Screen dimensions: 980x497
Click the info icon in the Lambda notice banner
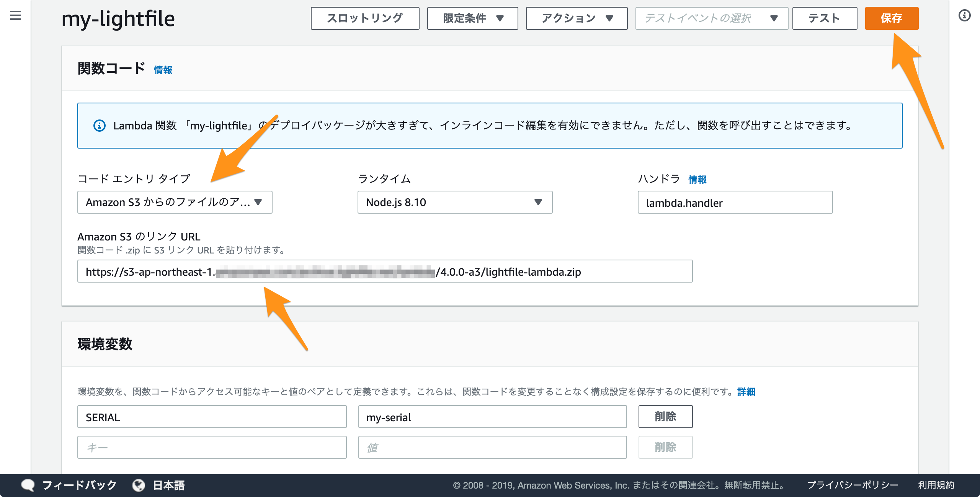[x=100, y=126]
